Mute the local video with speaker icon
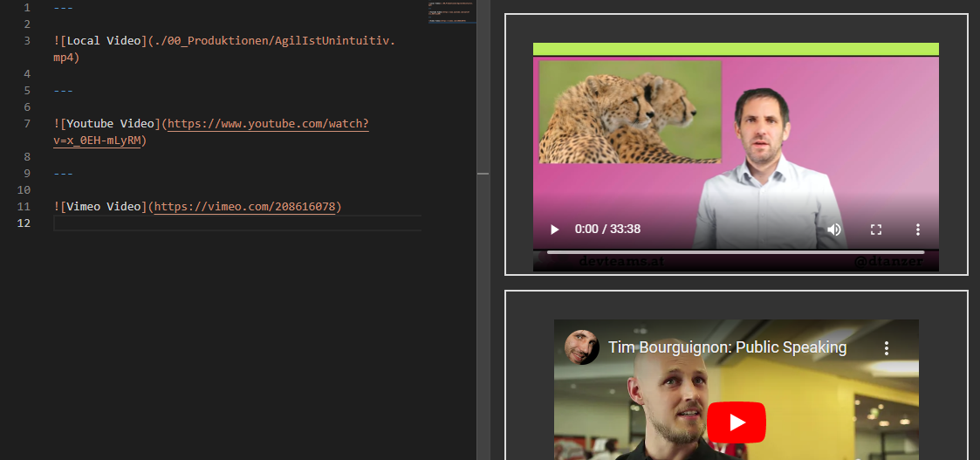The height and width of the screenshot is (460, 980). coord(833,230)
